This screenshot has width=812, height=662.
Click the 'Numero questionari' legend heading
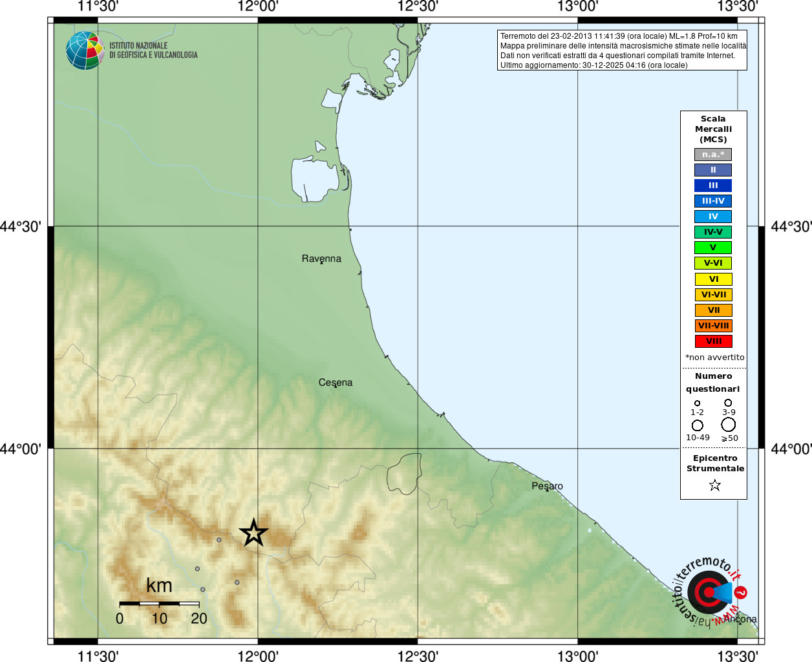click(713, 383)
